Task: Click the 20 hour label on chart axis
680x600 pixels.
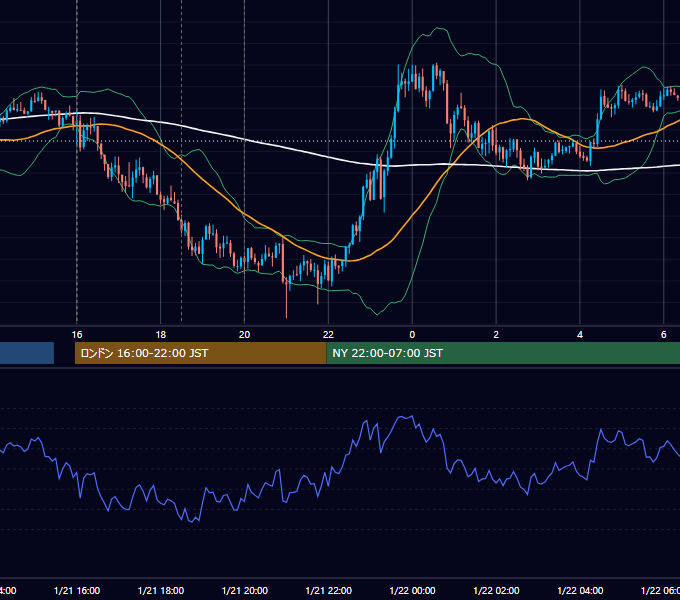Action: pos(245,334)
